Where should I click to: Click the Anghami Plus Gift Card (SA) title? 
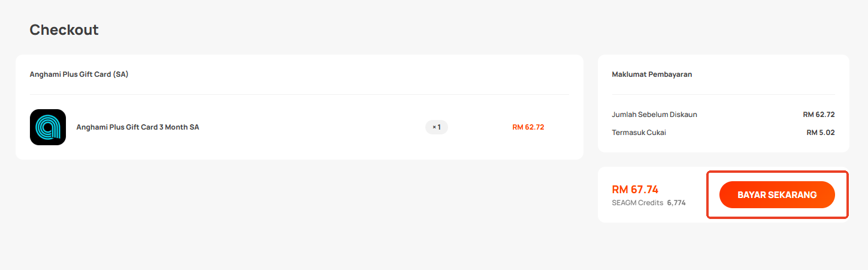click(x=79, y=74)
